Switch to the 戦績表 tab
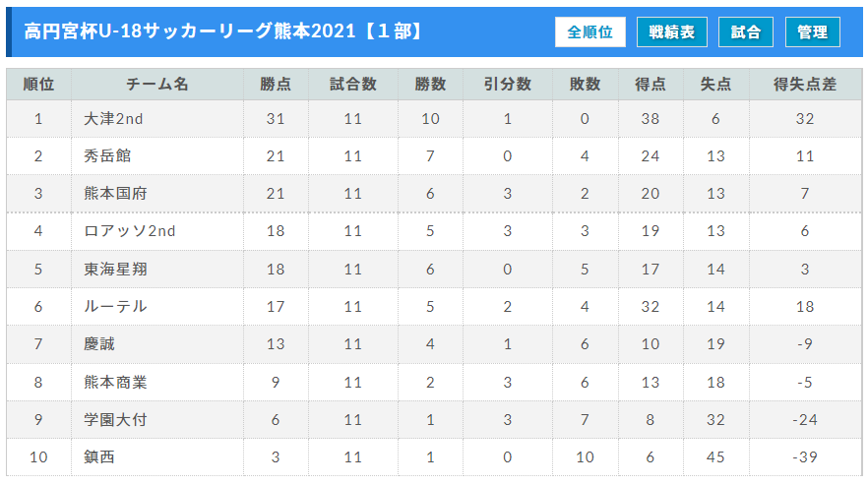The image size is (868, 485). pos(671,32)
